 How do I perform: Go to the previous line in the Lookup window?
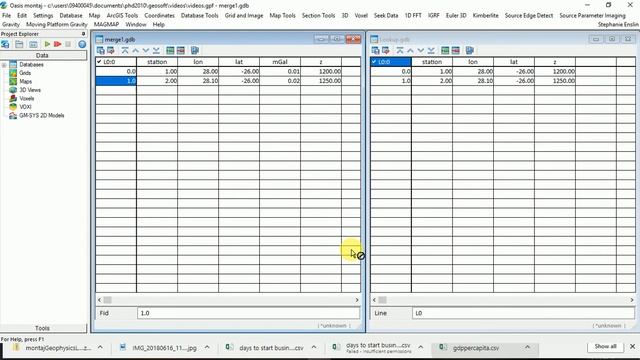(410, 50)
